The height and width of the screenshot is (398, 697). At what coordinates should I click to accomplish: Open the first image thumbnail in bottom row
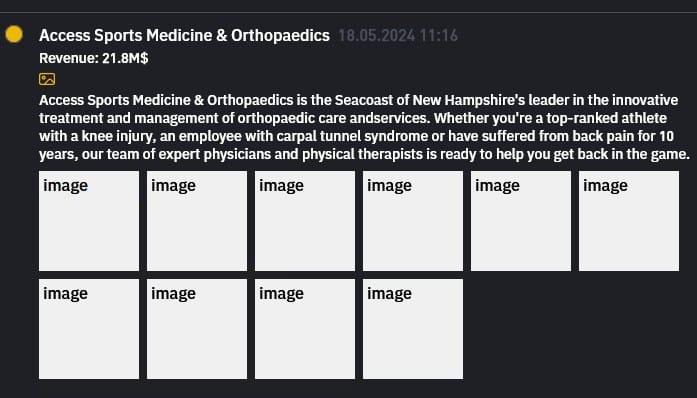click(x=89, y=329)
